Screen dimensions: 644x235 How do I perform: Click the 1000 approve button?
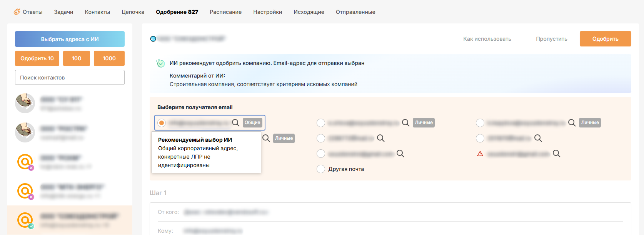pos(109,58)
